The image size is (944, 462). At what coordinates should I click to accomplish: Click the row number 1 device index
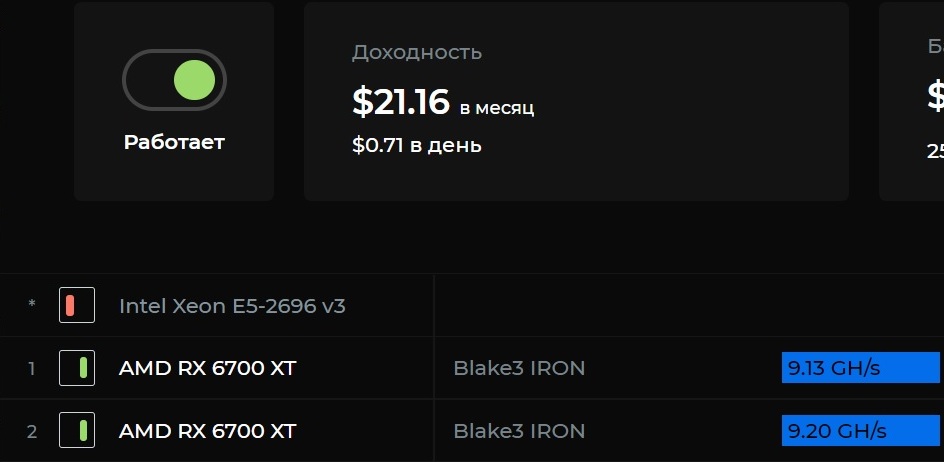[x=32, y=369]
